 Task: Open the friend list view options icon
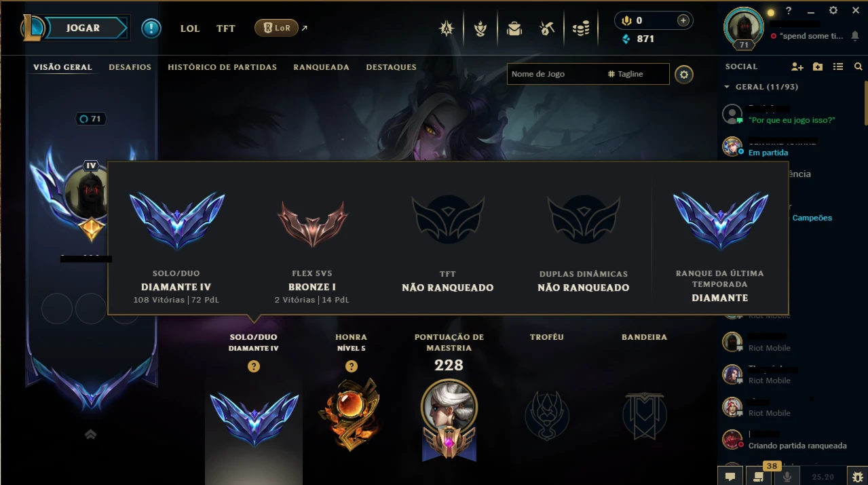[x=838, y=66]
